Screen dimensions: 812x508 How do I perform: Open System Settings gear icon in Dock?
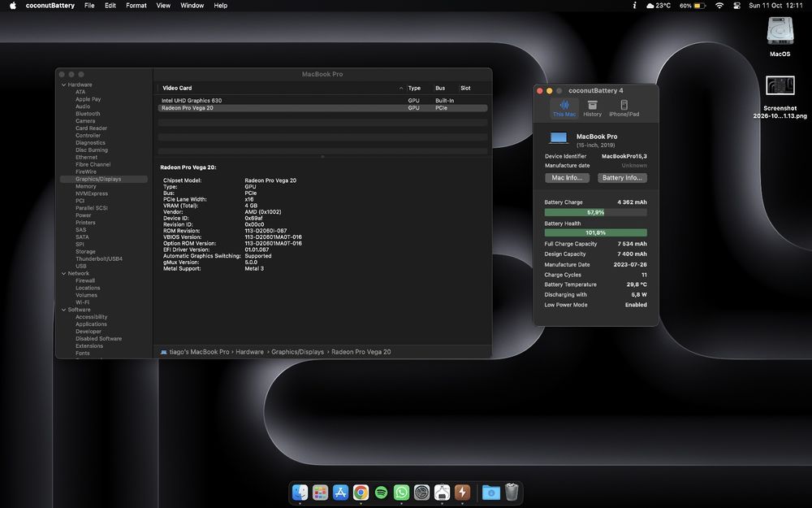pyautogui.click(x=422, y=492)
